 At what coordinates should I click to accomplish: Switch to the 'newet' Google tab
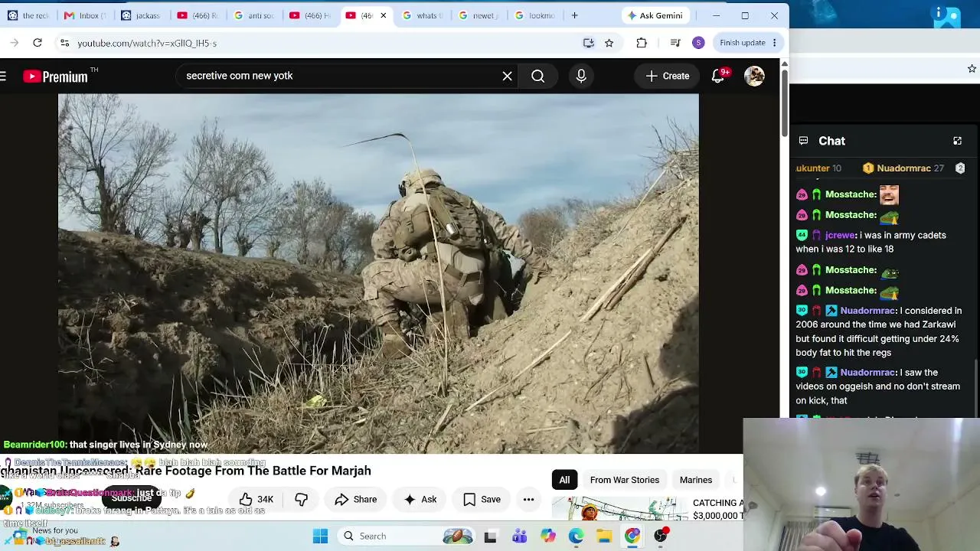click(479, 15)
